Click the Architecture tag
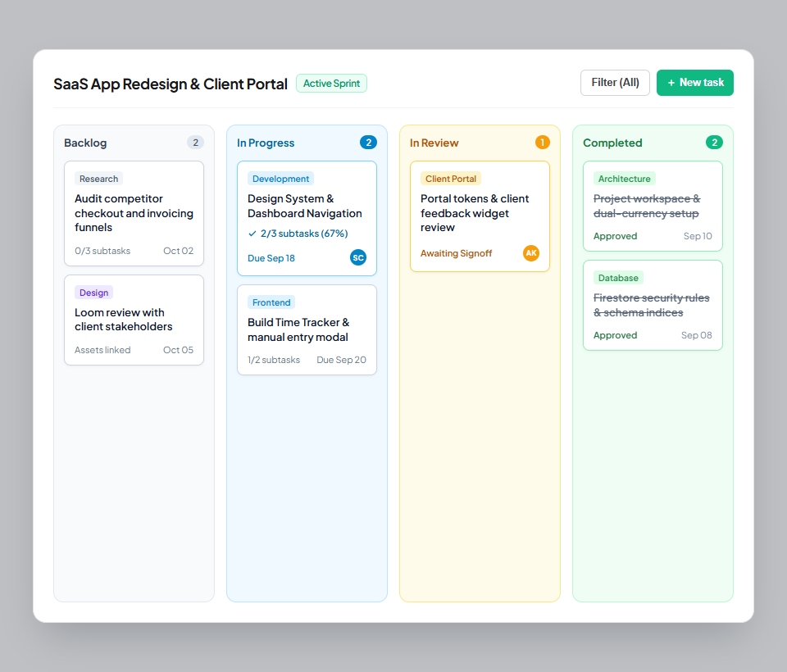 pos(625,179)
